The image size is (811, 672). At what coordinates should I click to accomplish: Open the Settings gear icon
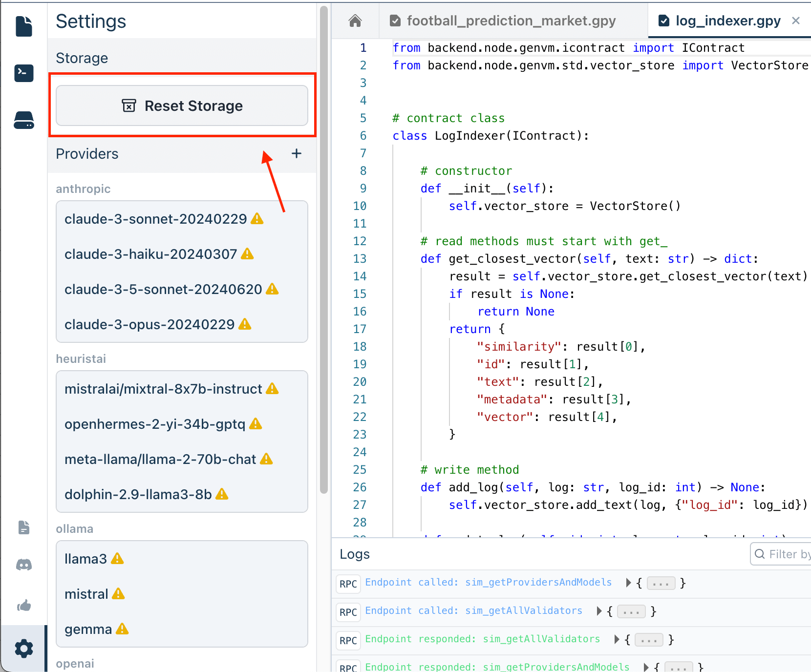point(23,649)
